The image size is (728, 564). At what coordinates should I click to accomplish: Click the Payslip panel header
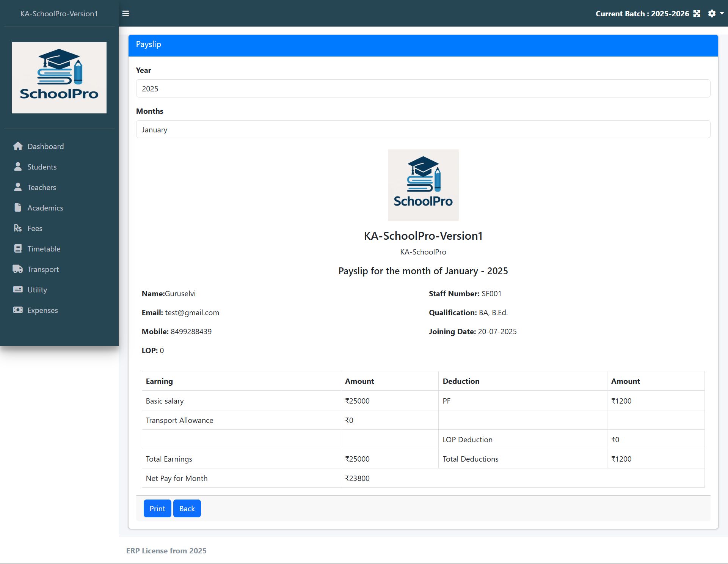(x=423, y=45)
